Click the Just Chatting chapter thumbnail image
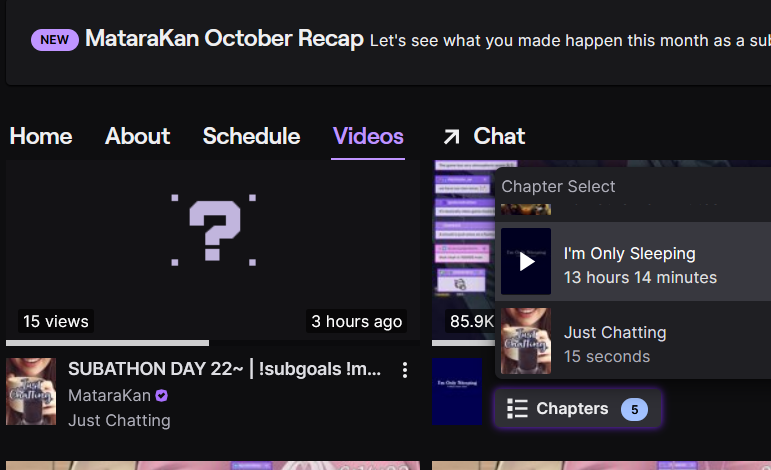771x470 pixels. point(526,341)
